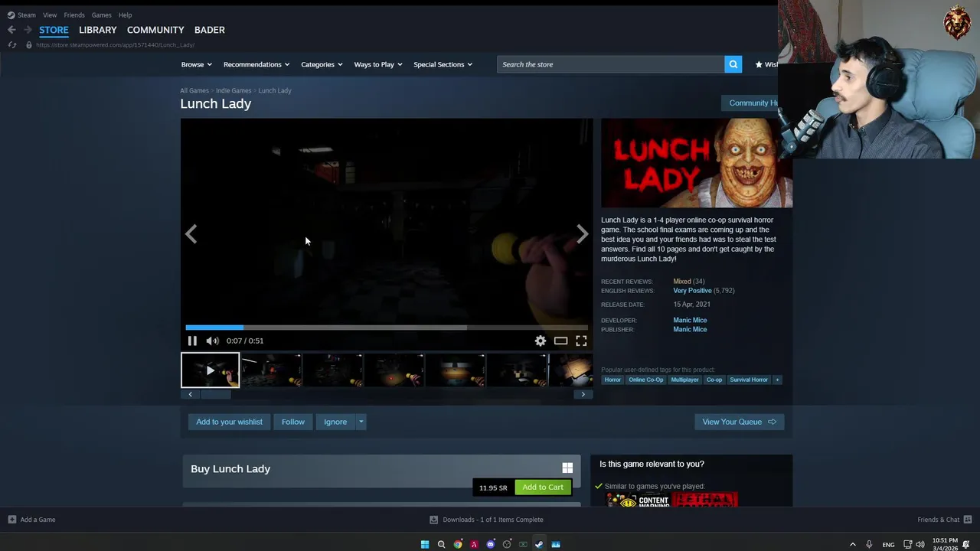
Task: Expand the Recommendations dropdown
Action: 256,64
